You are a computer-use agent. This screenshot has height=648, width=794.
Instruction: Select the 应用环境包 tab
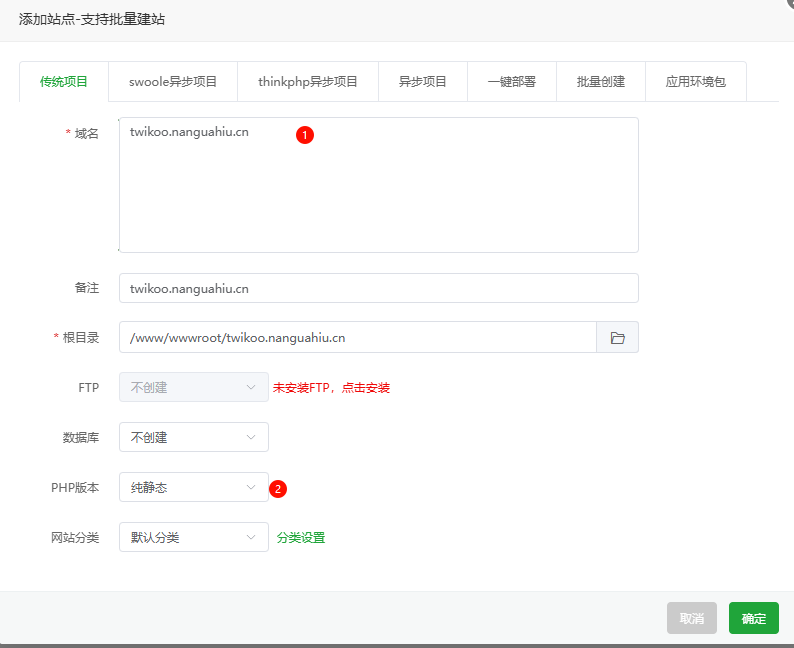[x=695, y=82]
